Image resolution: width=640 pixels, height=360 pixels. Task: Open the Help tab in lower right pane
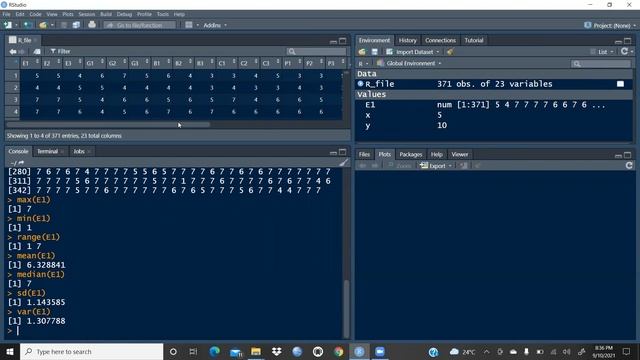point(436,154)
